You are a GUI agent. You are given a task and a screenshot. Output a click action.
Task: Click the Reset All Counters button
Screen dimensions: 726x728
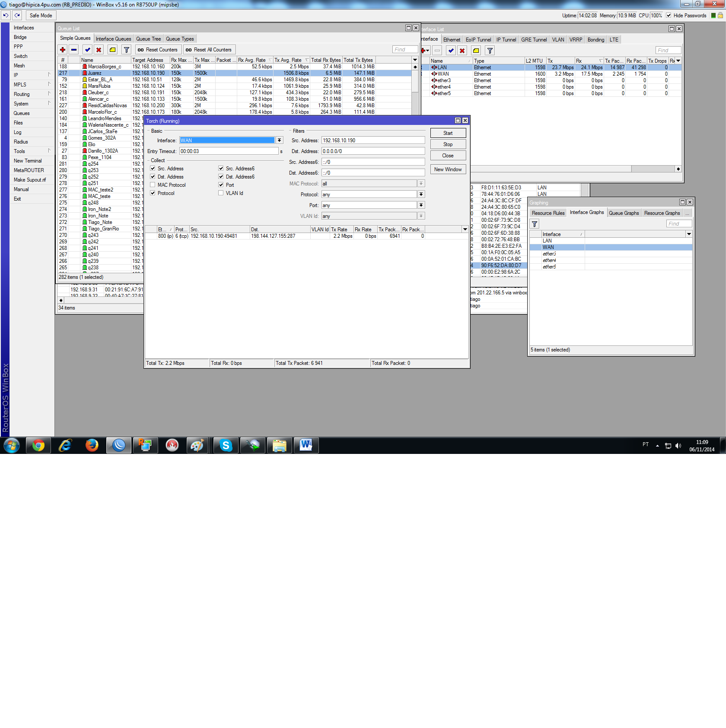coord(209,50)
